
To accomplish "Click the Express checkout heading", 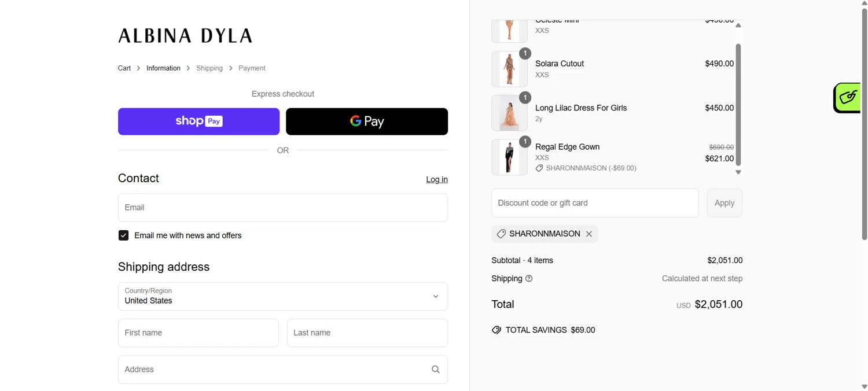I will coord(283,94).
